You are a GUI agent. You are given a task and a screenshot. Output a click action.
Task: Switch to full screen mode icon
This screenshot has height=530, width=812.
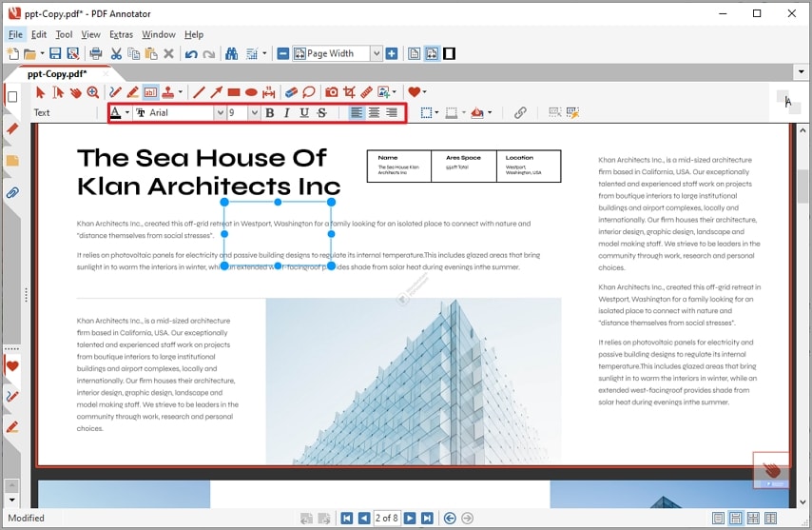(x=450, y=53)
